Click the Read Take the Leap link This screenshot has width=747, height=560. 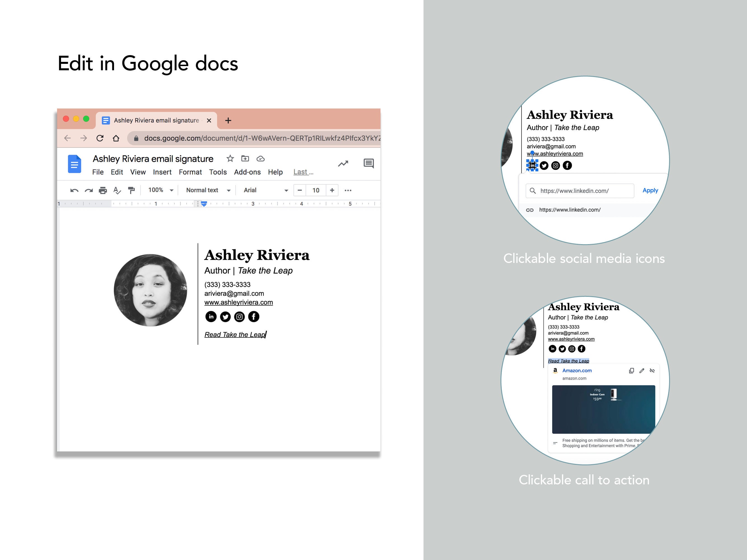(234, 335)
